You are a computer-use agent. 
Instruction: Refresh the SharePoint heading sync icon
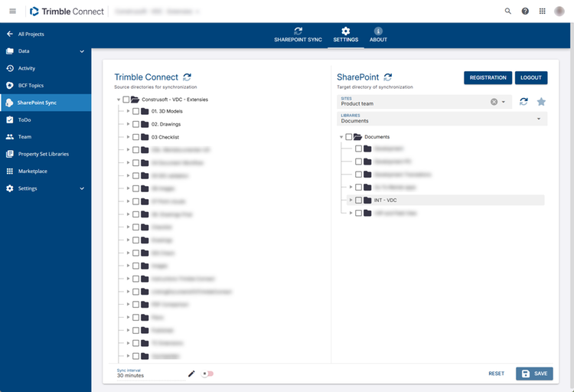point(388,77)
